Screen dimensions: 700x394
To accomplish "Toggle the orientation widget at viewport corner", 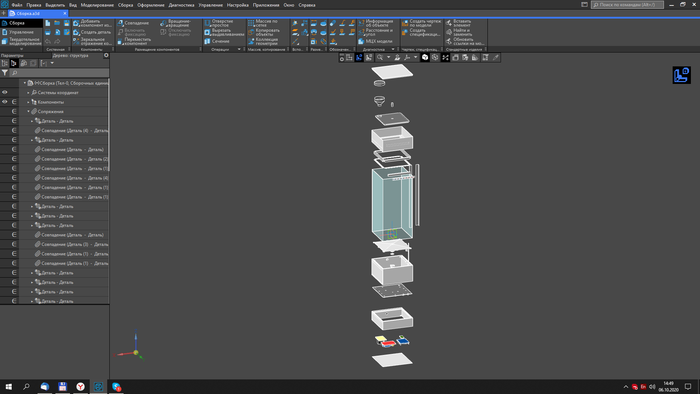I will click(682, 75).
